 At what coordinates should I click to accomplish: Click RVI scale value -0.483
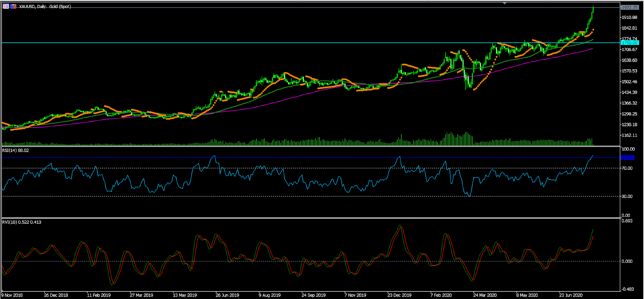pyautogui.click(x=628, y=289)
